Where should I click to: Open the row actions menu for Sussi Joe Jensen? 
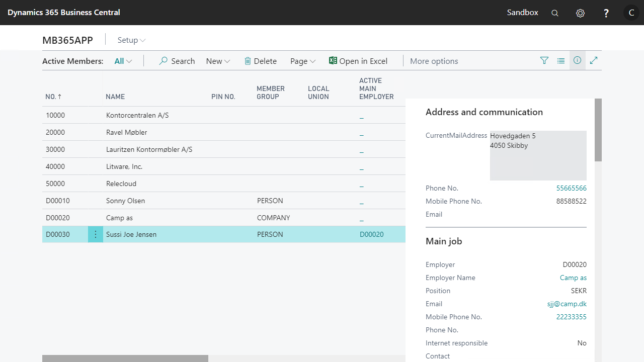point(96,234)
